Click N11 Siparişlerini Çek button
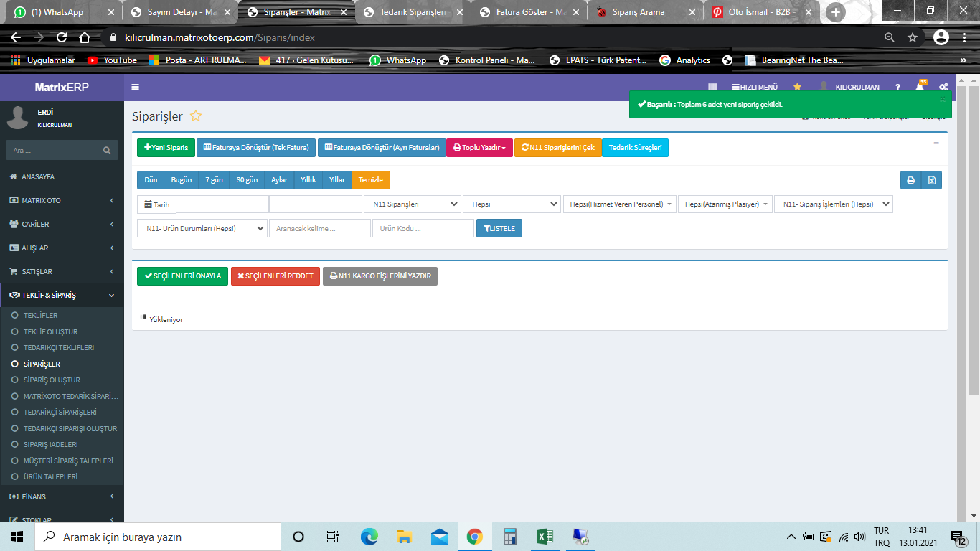The image size is (980, 551). (557, 148)
